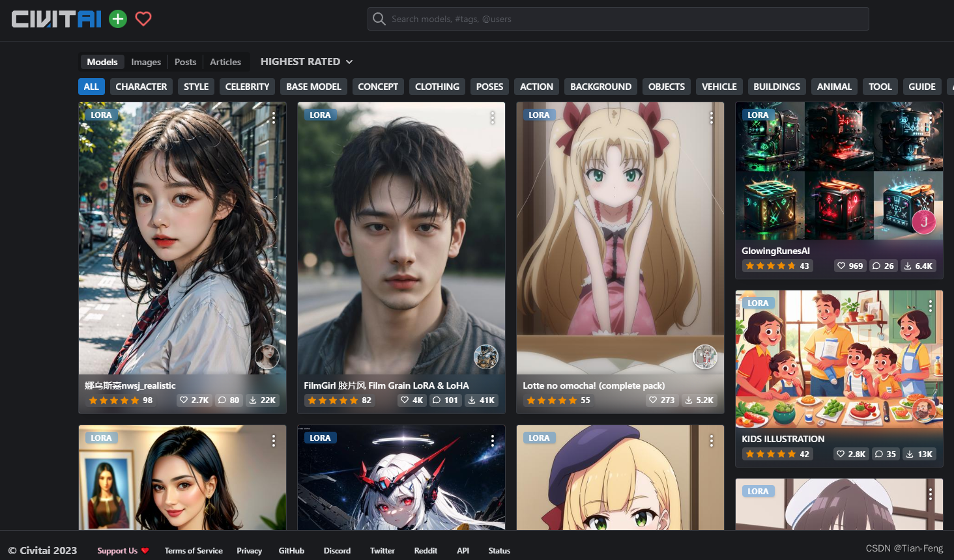The height and width of the screenshot is (560, 954).
Task: Filter by BUILDINGS category
Action: click(777, 87)
